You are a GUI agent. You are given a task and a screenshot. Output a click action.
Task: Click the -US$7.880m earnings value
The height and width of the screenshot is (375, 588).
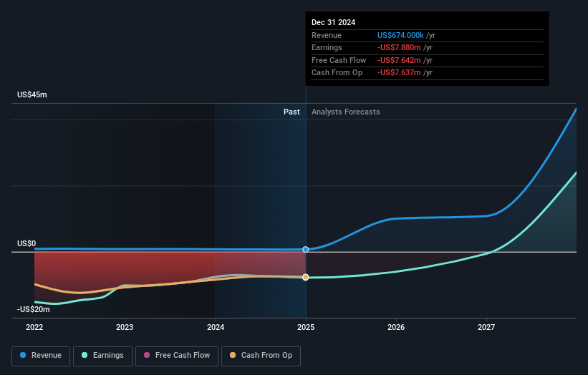[399, 47]
